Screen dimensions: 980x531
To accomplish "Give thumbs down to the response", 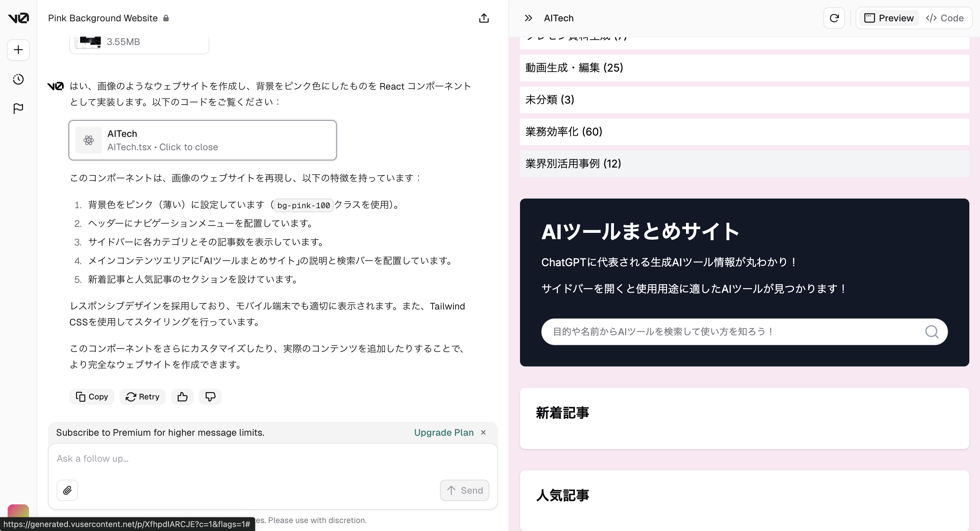I will coord(210,397).
